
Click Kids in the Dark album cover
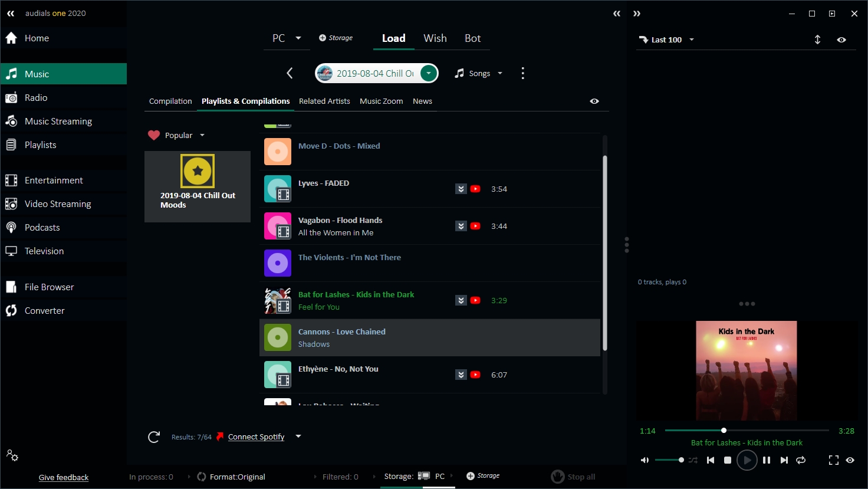point(747,370)
